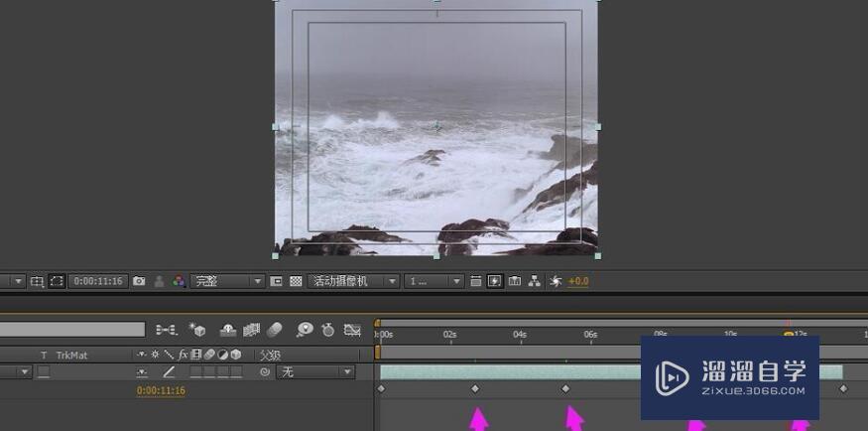Click the timeline layer search field
This screenshot has height=431, width=868.
coord(72,330)
